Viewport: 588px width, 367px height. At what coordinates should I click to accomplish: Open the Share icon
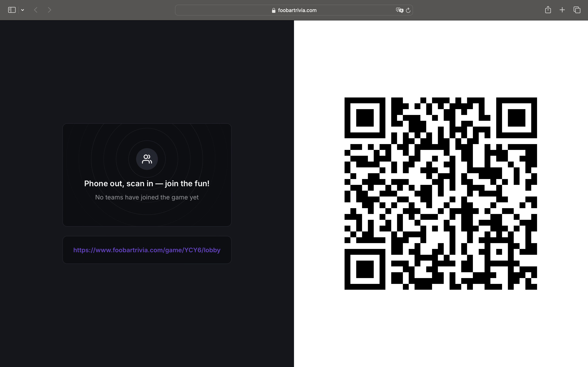pyautogui.click(x=548, y=10)
